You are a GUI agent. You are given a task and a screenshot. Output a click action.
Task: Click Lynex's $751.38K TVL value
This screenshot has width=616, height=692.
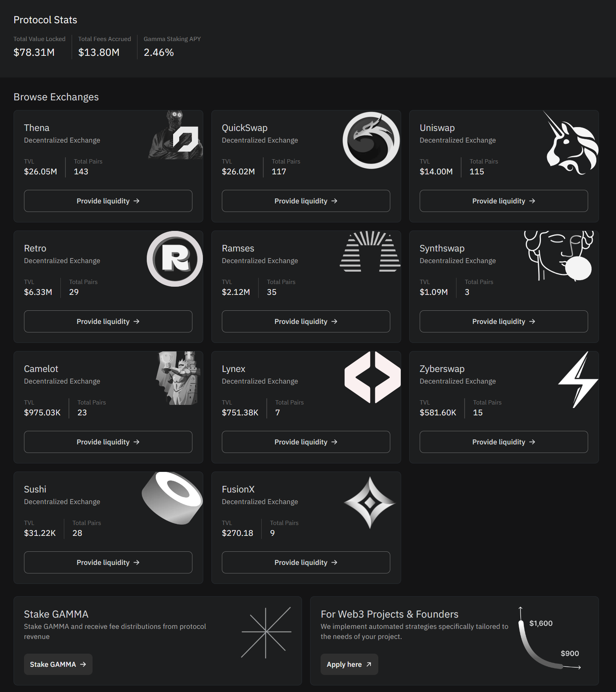(x=240, y=413)
